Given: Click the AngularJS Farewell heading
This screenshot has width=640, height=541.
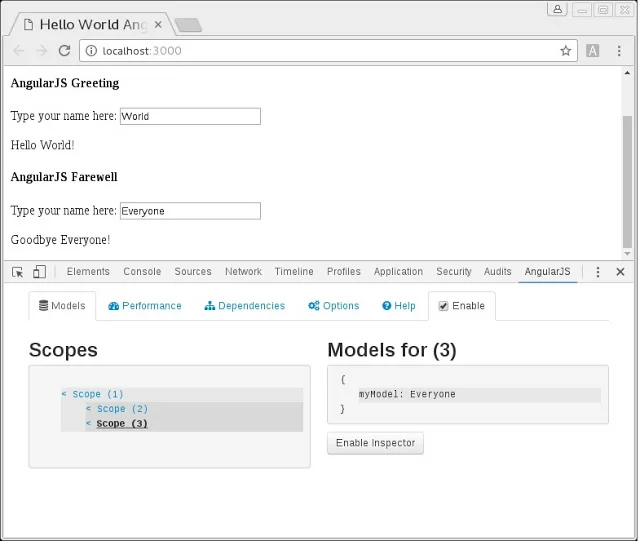Looking at the screenshot, I should [x=64, y=177].
